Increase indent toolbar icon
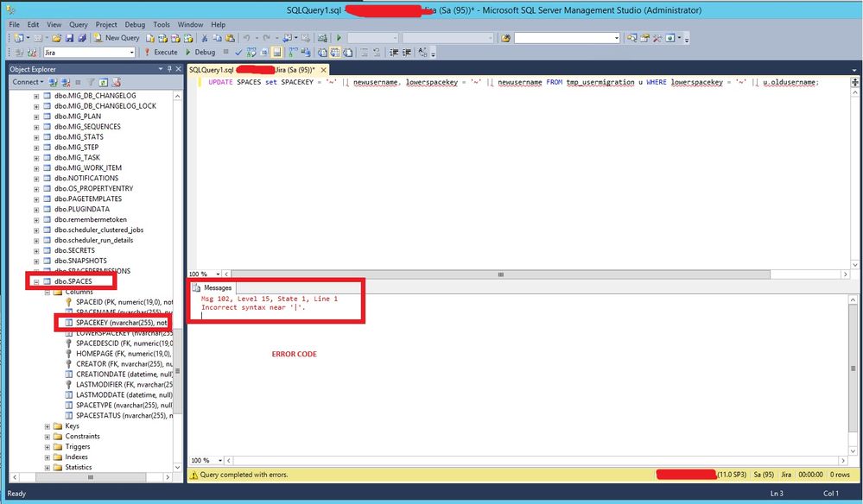Viewport: 863px width, 504px height. tap(407, 53)
